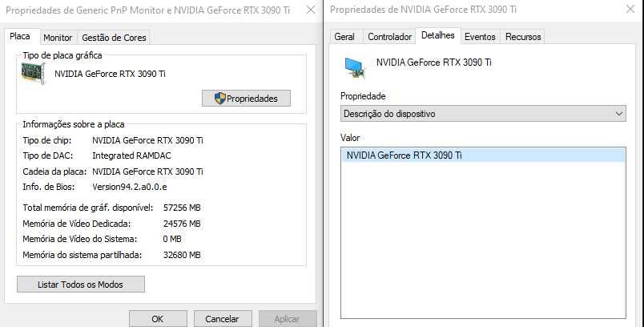
Task: Open the Eventos tab
Action: pyautogui.click(x=480, y=37)
